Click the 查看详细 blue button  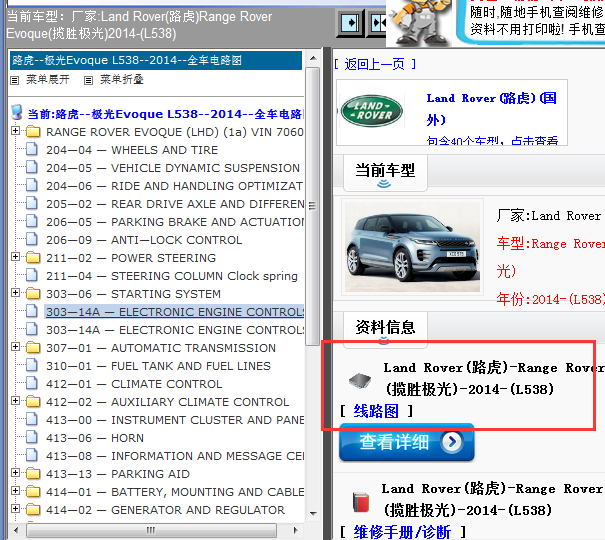pos(407,442)
